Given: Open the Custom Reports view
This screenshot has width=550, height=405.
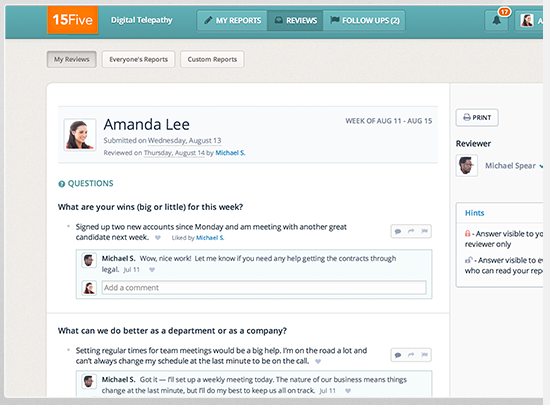Looking at the screenshot, I should point(212,59).
